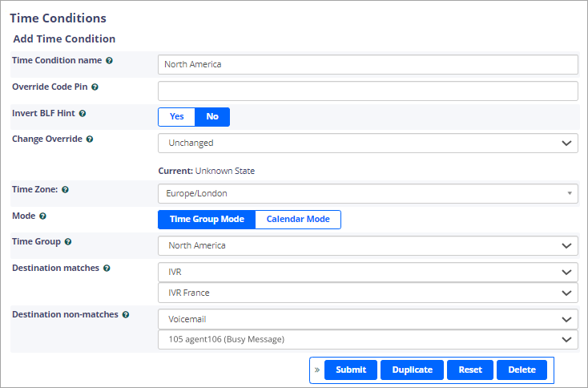Collapse the action bar double-arrow icon
The height and width of the screenshot is (388, 588).
tap(317, 370)
